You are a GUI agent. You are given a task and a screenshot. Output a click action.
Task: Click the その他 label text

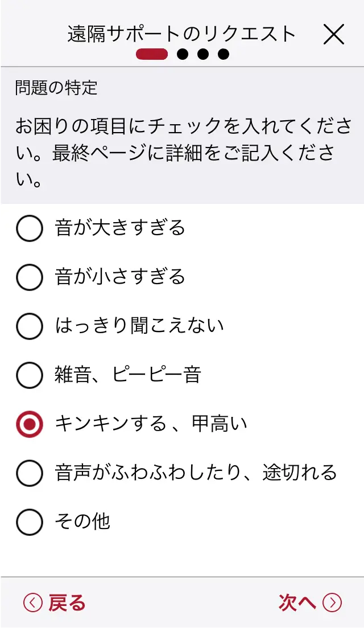[x=82, y=522]
